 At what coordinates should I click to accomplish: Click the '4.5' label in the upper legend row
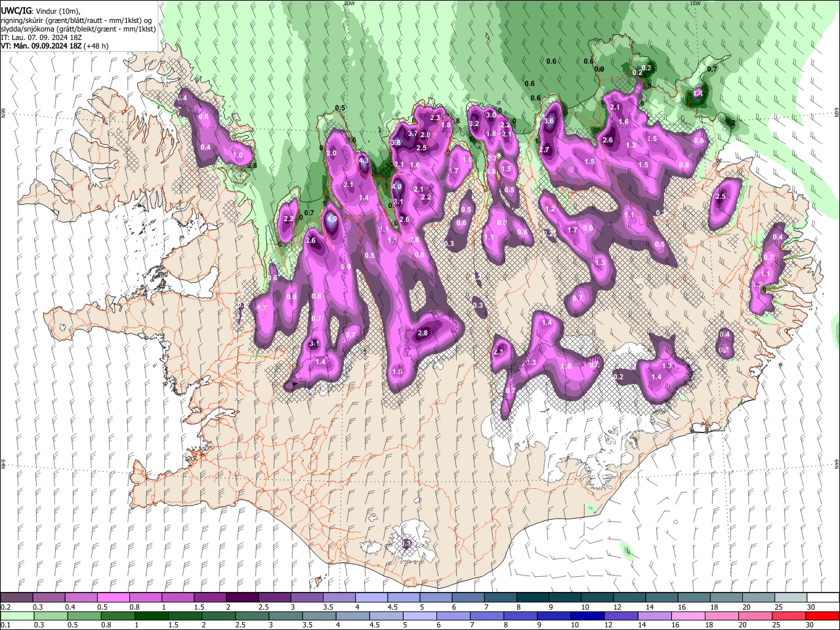pyautogui.click(x=392, y=607)
